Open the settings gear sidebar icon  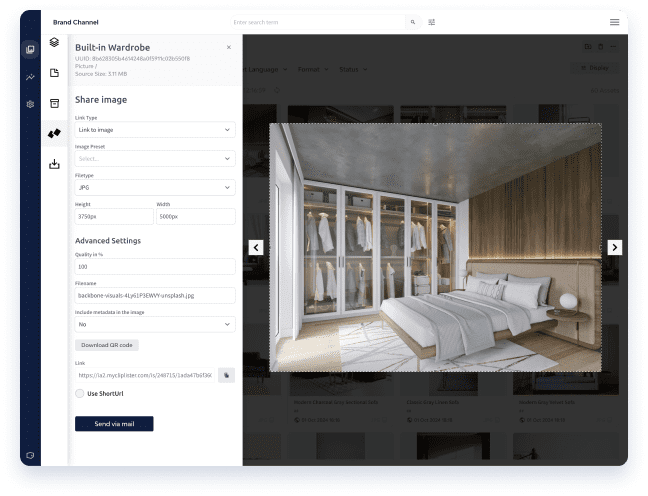tap(30, 104)
